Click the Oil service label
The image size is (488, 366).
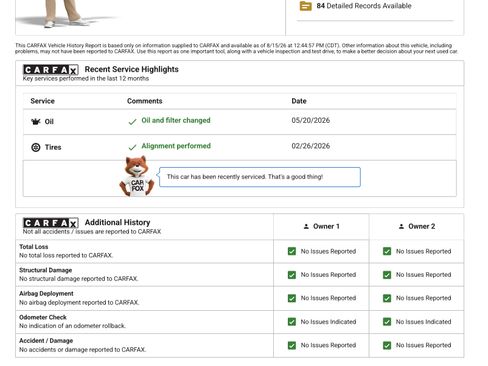tap(49, 122)
